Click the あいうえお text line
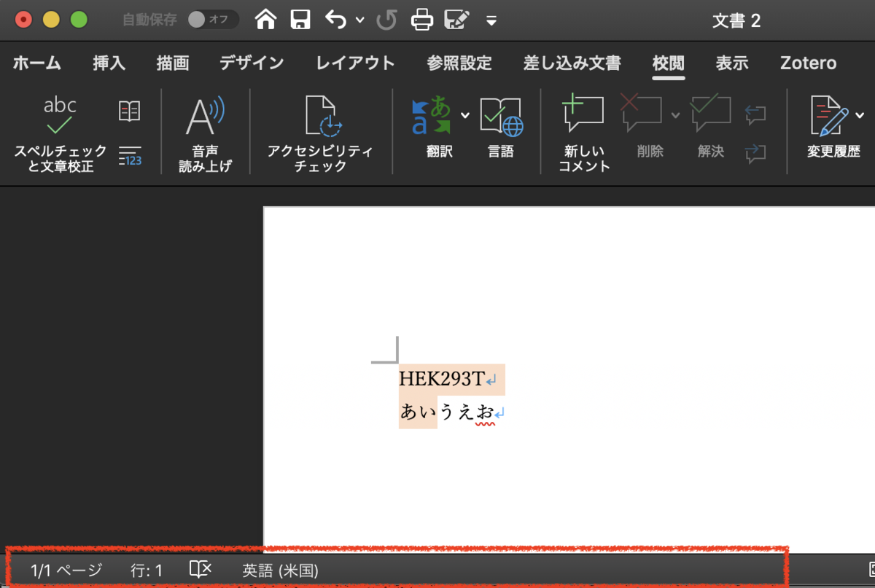The width and height of the screenshot is (875, 588). tap(447, 412)
